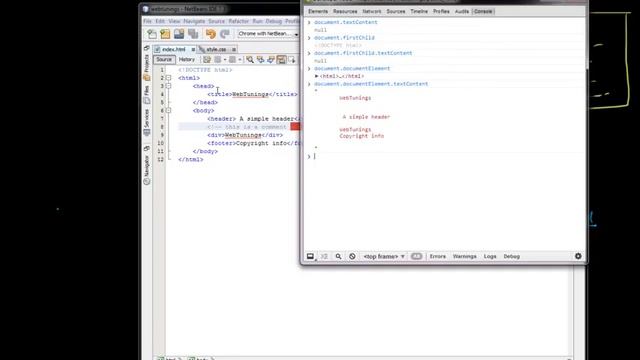
Task: Close the style.css tab
Action: click(234, 49)
